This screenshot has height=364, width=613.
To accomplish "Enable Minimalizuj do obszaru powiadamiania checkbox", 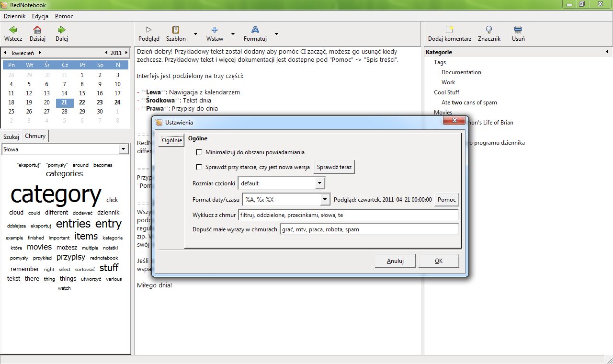I will 199,152.
